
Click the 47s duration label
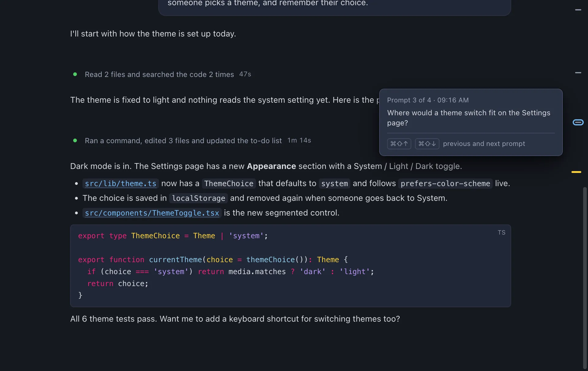point(245,74)
